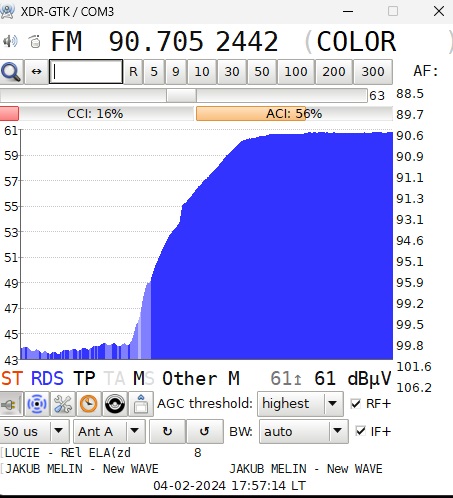453x498 pixels.
Task: Uncheck the IF+ checkbox
Action: (360, 431)
